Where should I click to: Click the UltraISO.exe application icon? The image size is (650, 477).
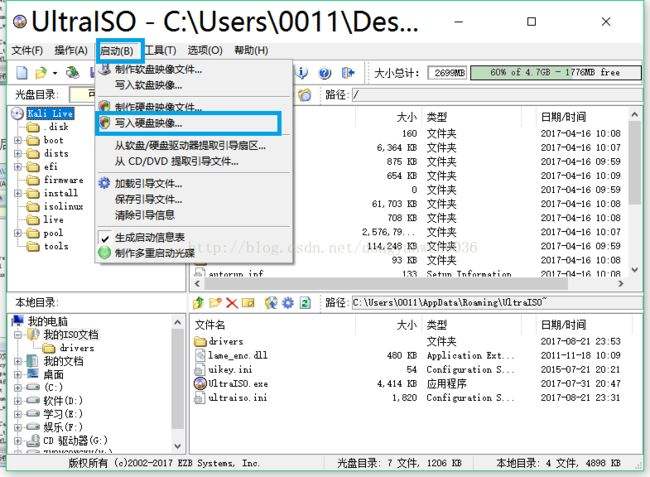(200, 383)
